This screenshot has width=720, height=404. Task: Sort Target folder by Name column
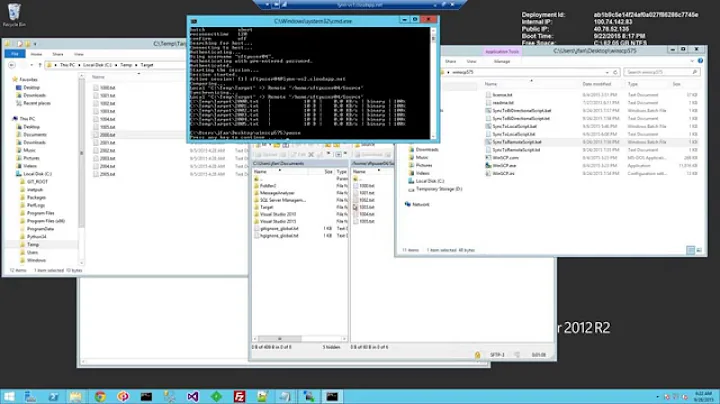tap(98, 77)
